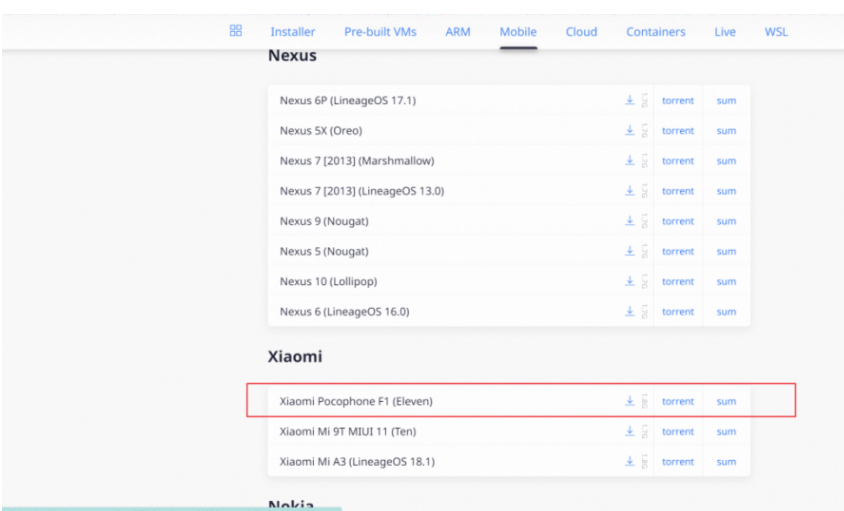Download Nexus 5 (Nougat) image
844x511 pixels.
[x=630, y=251]
